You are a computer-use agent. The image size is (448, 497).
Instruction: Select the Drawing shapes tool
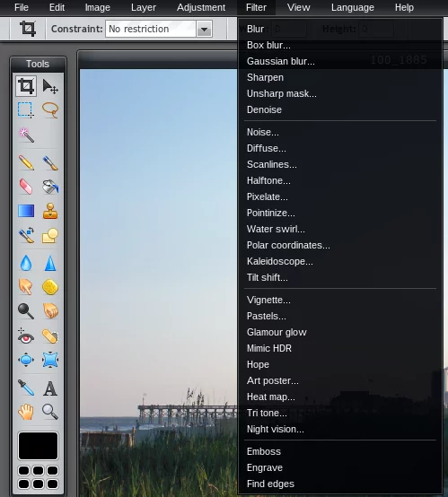click(x=50, y=235)
